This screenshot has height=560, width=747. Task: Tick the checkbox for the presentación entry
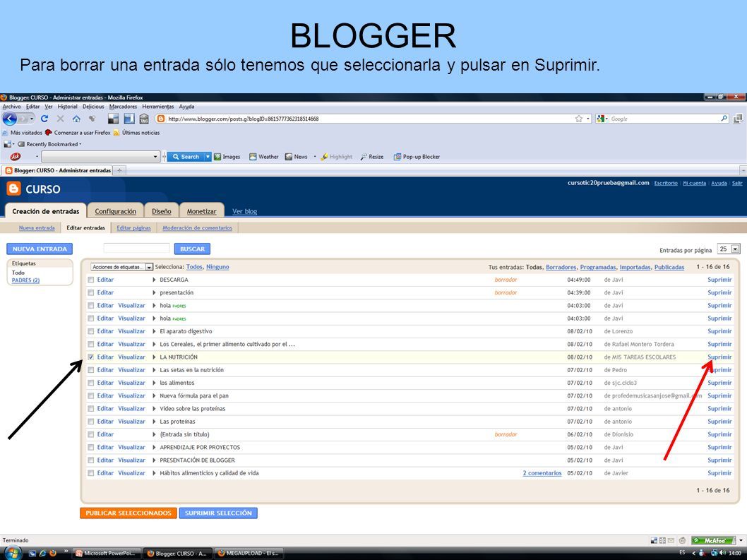[91, 292]
